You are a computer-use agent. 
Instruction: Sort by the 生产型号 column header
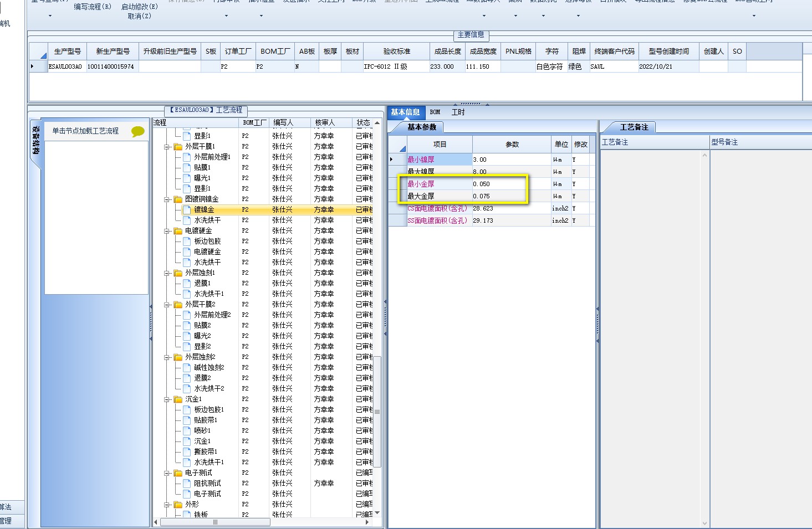68,52
